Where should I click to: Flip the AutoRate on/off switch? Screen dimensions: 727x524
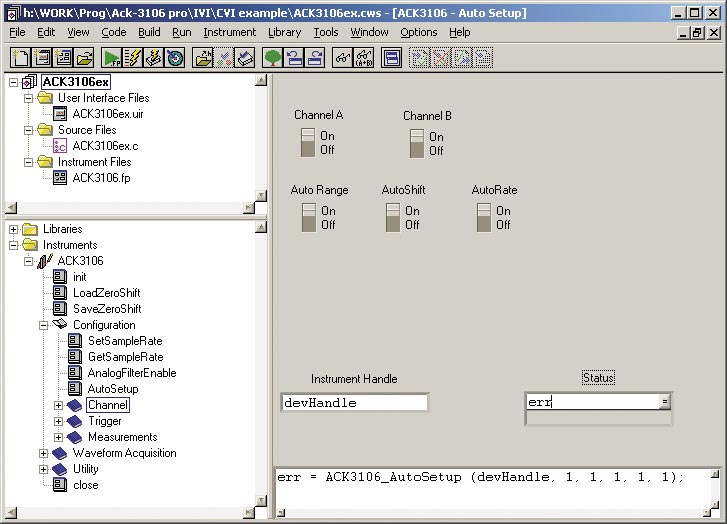coord(484,217)
